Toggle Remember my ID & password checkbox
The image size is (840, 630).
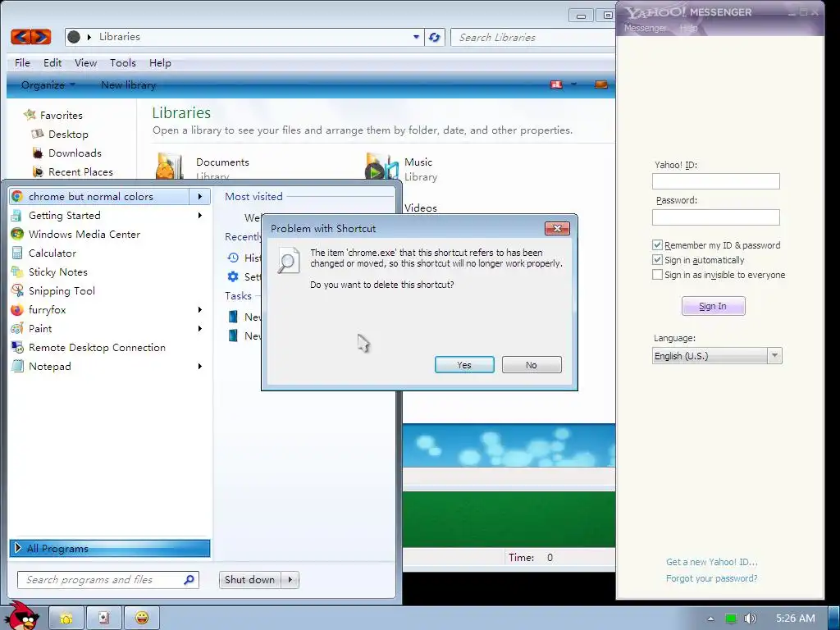(x=657, y=244)
